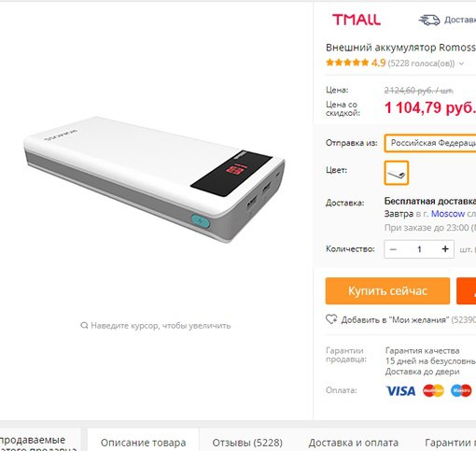Click the magnifier zoom hint icon
The width and height of the screenshot is (476, 451).
click(84, 326)
